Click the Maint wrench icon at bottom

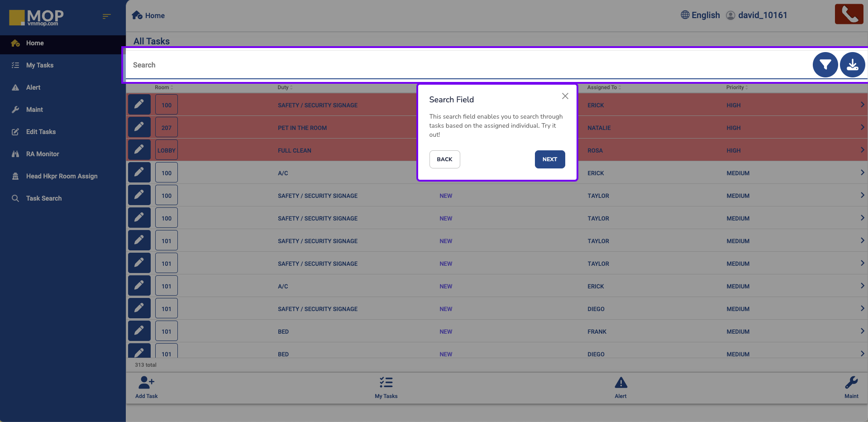tap(851, 384)
